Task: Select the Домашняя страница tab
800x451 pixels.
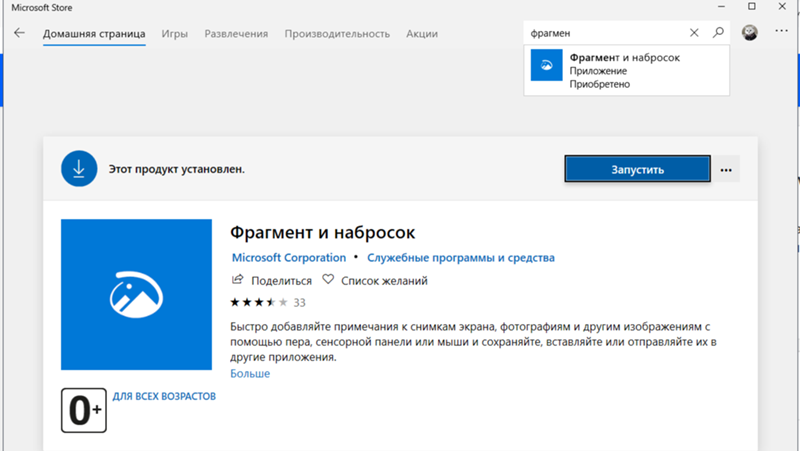Action: coord(94,34)
